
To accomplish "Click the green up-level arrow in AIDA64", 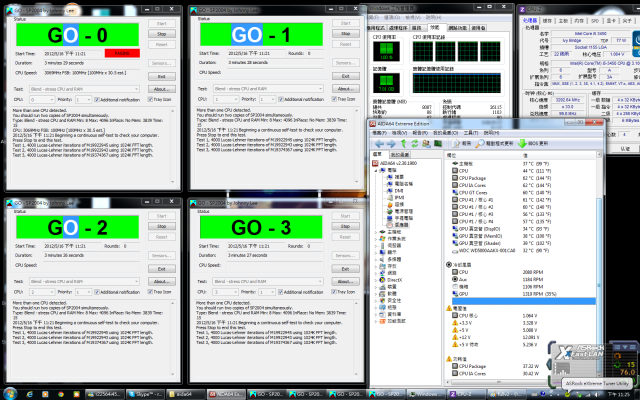I will tap(403, 144).
